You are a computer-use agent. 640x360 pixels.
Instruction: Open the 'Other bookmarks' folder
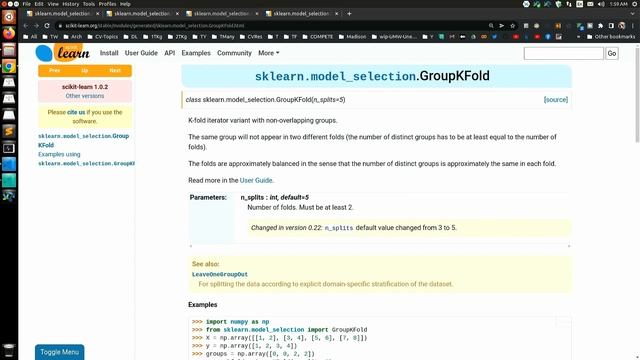[611, 37]
